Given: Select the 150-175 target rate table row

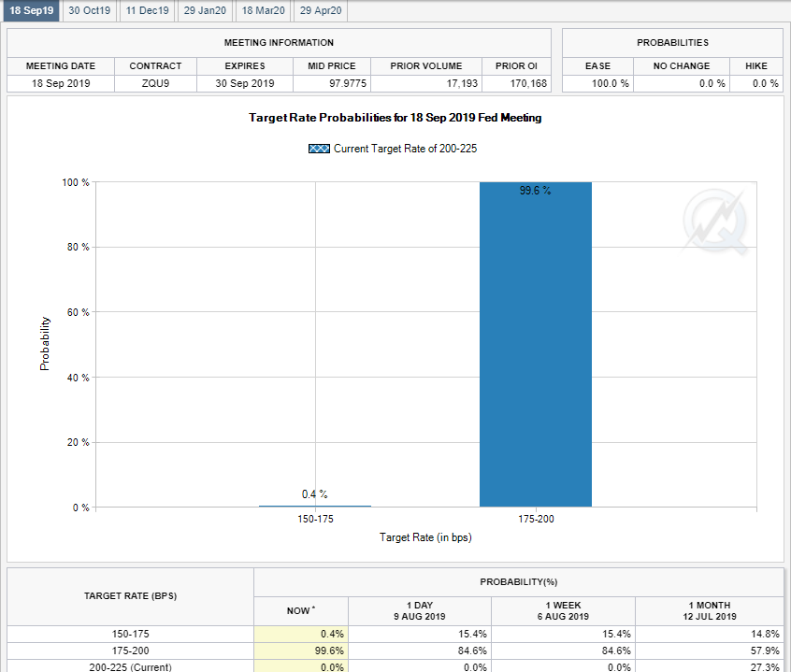Looking at the screenshot, I should [x=130, y=634].
